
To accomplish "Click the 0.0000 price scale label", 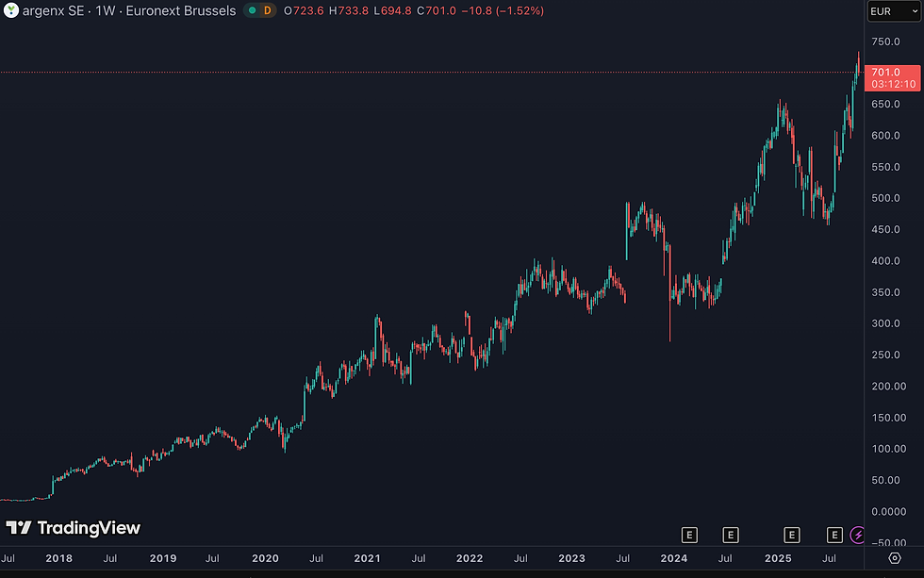I will click(x=889, y=512).
